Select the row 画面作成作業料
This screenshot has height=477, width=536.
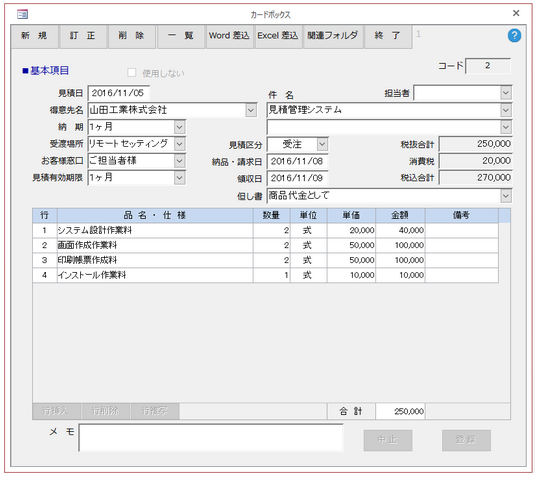[x=265, y=246]
